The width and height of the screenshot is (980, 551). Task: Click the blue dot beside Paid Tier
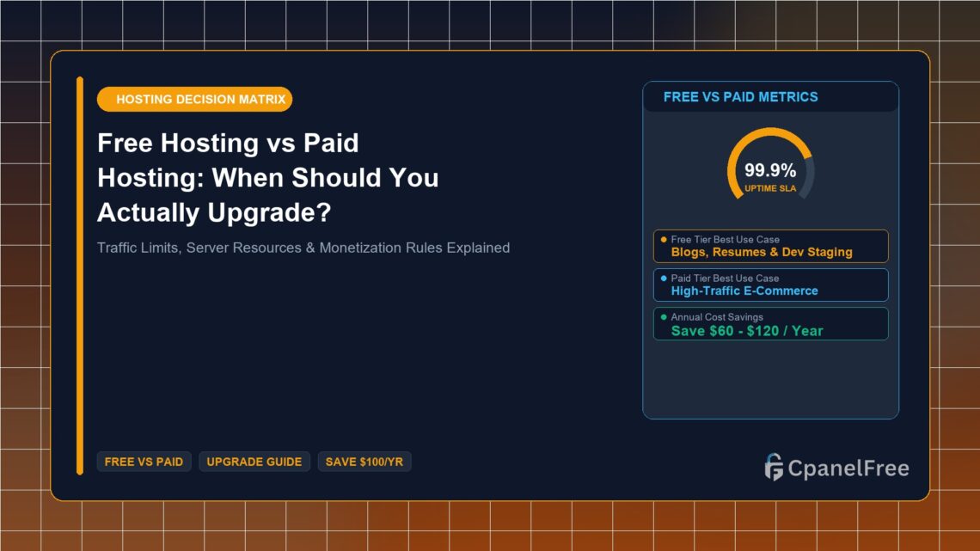[x=664, y=278]
